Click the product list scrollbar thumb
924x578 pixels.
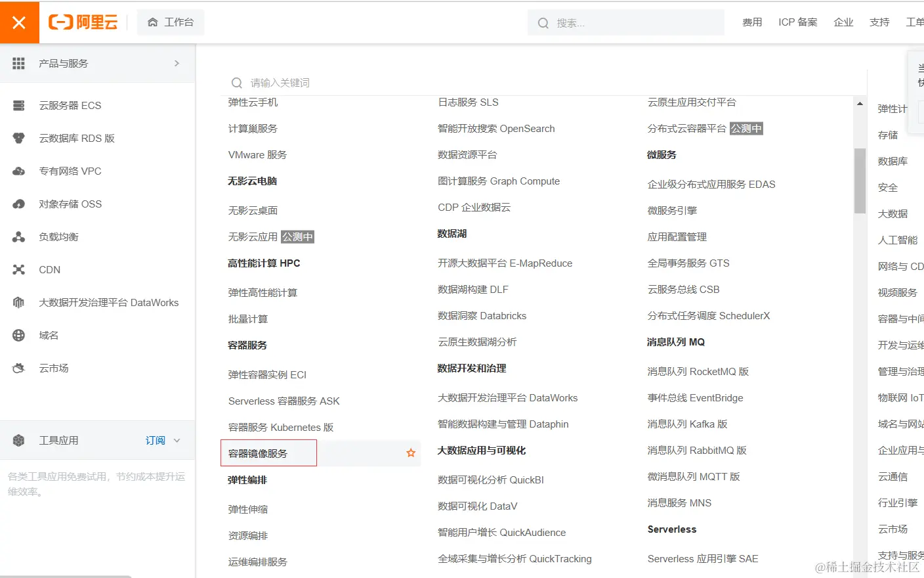pyautogui.click(x=860, y=181)
